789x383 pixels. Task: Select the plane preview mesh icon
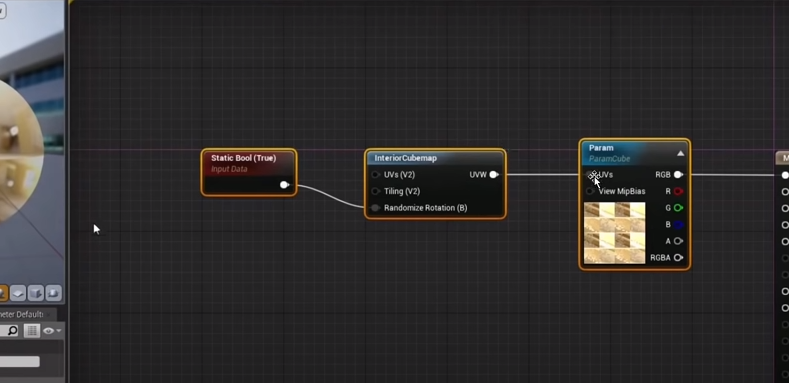tap(18, 293)
